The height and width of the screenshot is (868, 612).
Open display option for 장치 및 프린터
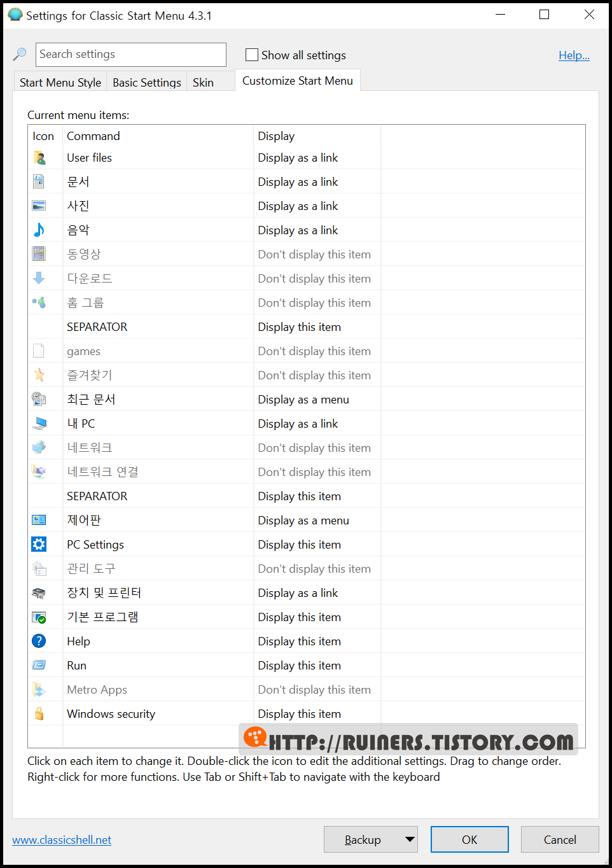tap(298, 593)
